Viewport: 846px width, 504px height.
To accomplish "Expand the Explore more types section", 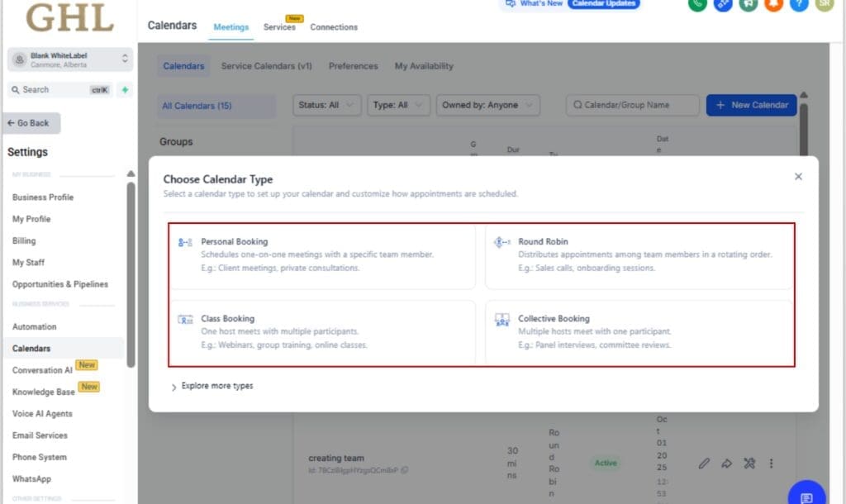I will pos(213,385).
